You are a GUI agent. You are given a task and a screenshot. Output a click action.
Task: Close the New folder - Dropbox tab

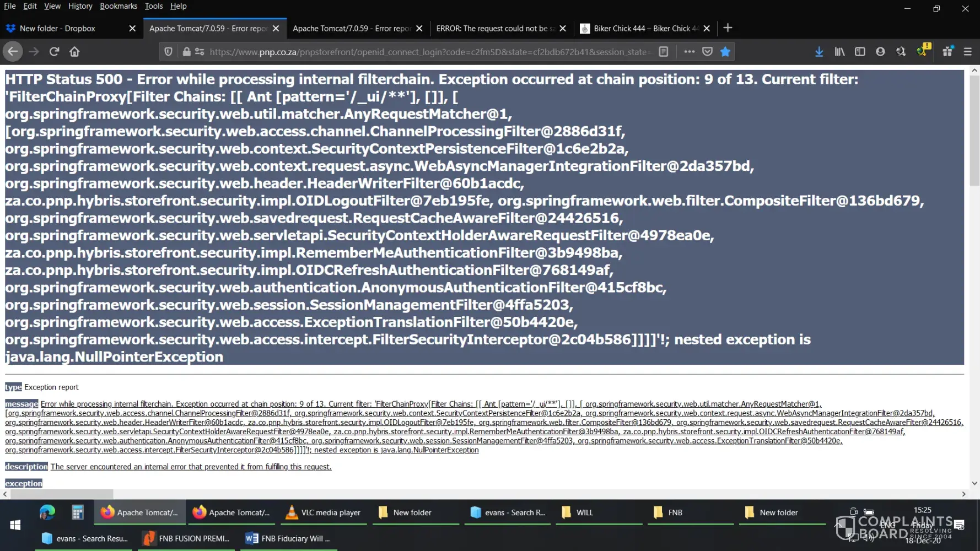point(132,29)
